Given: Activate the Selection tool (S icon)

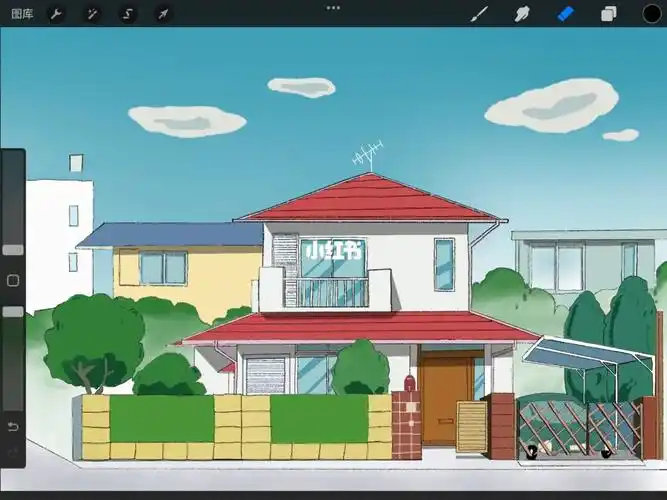Looking at the screenshot, I should click(x=127, y=14).
